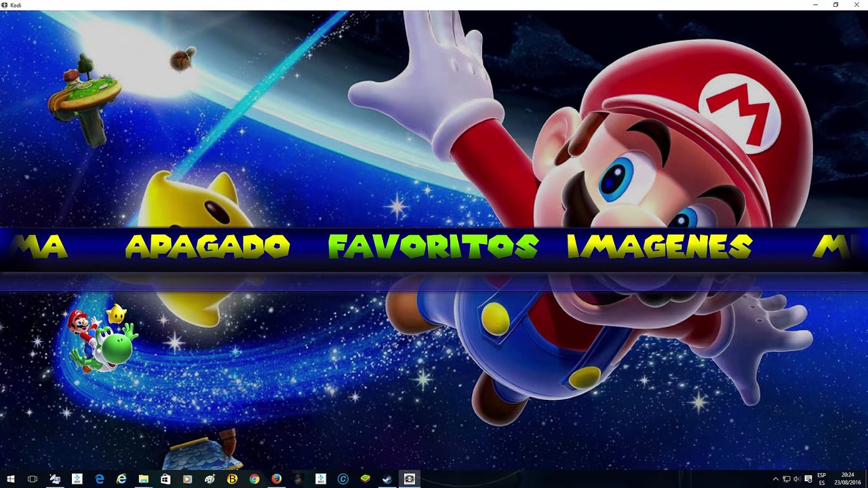Open the APAGADO shutdown menu item

pos(208,247)
